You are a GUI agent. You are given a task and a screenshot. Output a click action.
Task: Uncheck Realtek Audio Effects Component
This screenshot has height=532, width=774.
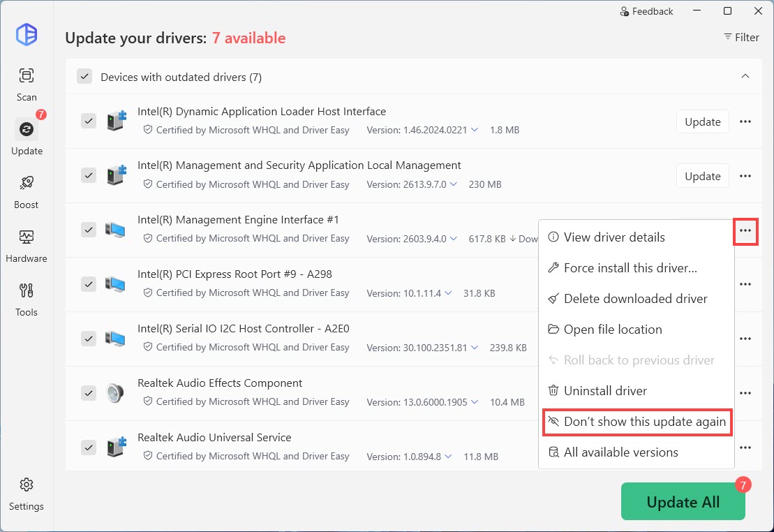click(89, 393)
